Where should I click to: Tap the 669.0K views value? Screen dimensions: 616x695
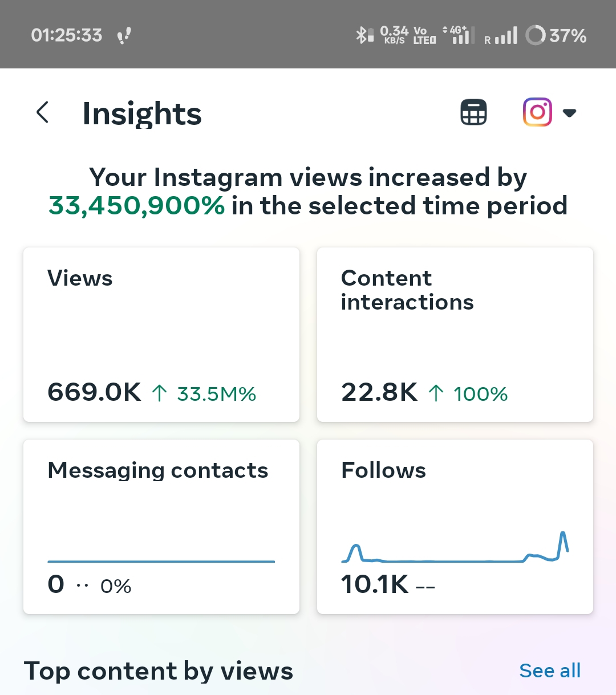[x=94, y=392]
